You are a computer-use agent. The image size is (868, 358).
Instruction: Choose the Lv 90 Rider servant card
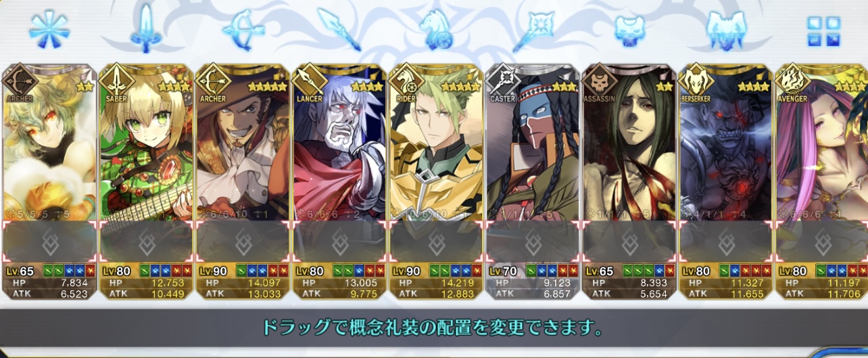435,181
